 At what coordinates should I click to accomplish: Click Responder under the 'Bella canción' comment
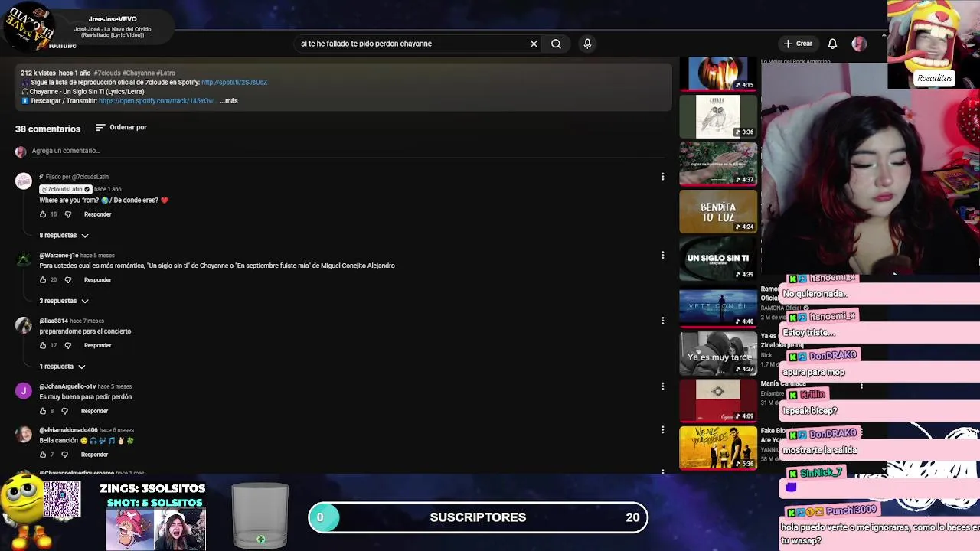point(94,455)
